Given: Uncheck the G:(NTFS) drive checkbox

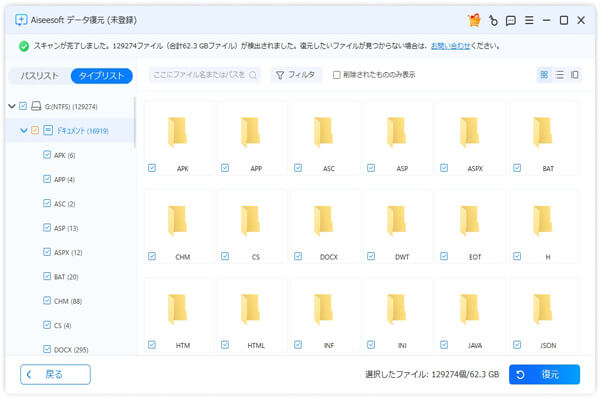Looking at the screenshot, I should [x=23, y=106].
